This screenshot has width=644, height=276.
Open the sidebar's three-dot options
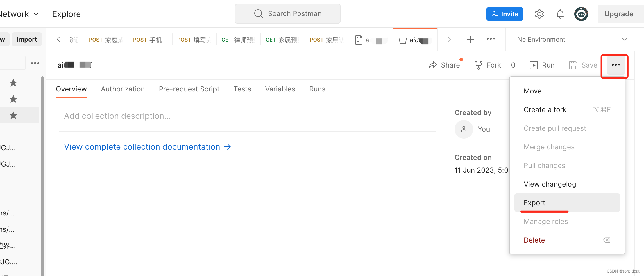(x=35, y=63)
